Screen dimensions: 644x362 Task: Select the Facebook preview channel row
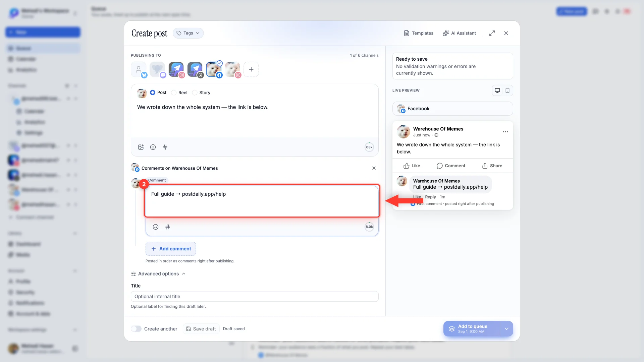pos(453,109)
